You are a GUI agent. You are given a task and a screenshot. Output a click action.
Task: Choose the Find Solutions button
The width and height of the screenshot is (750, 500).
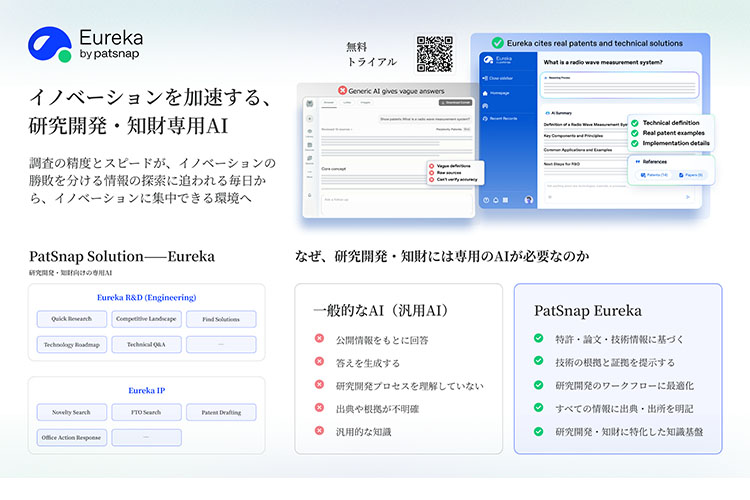coord(221,319)
